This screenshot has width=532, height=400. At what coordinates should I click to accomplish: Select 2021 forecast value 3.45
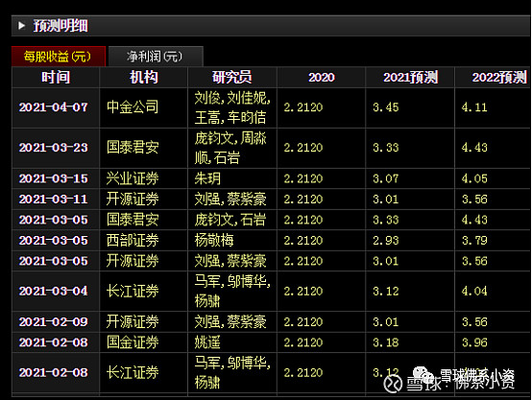point(385,107)
